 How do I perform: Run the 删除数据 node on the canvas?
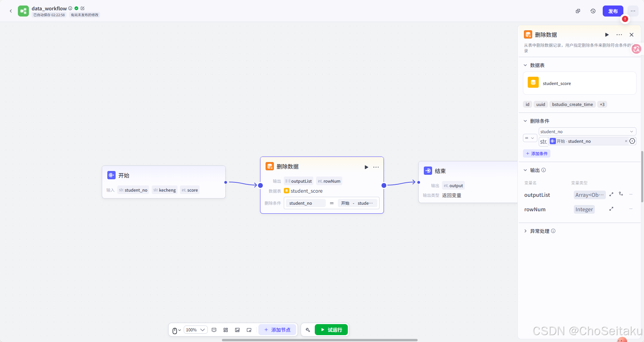coord(366,167)
